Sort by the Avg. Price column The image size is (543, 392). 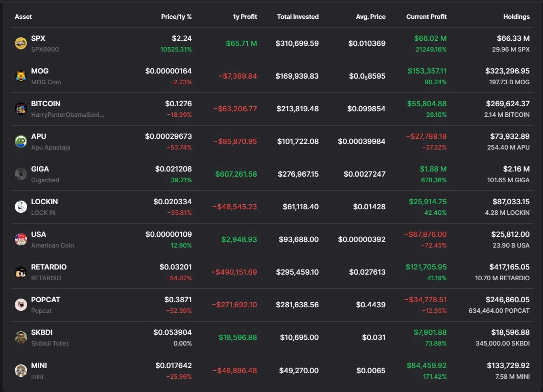[x=371, y=16]
